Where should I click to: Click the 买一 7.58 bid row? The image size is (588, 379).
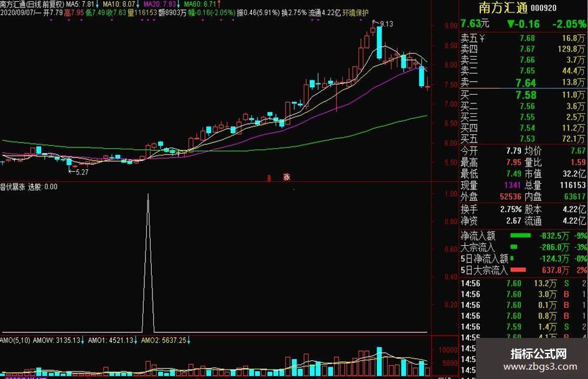(523, 95)
